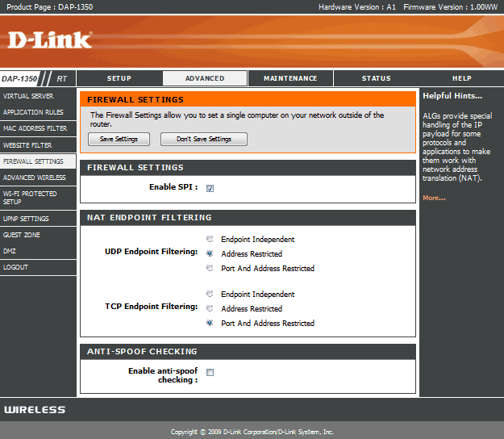Select TCP Endpoint Independent radio button

coord(210,295)
